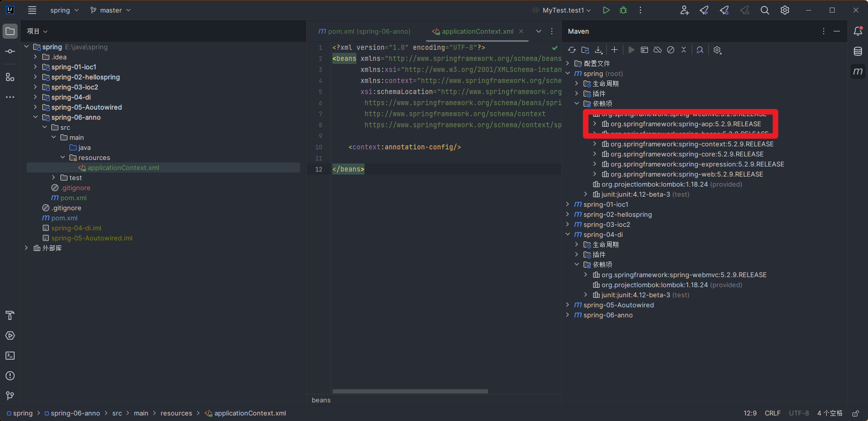
Task: Open IDE settings gear in title bar
Action: pyautogui.click(x=785, y=10)
